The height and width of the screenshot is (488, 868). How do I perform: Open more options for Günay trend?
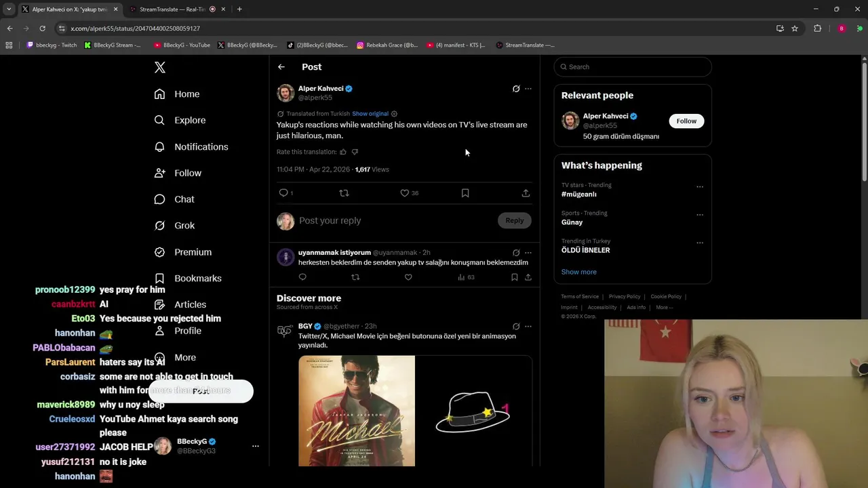(x=700, y=215)
